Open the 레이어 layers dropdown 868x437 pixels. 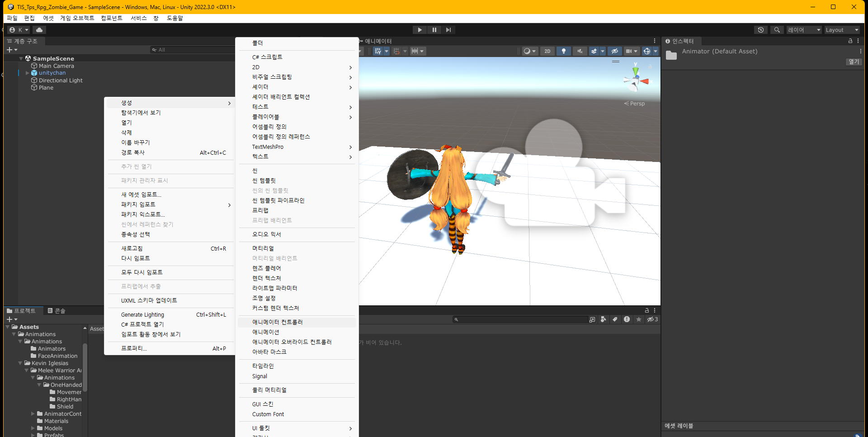(804, 30)
